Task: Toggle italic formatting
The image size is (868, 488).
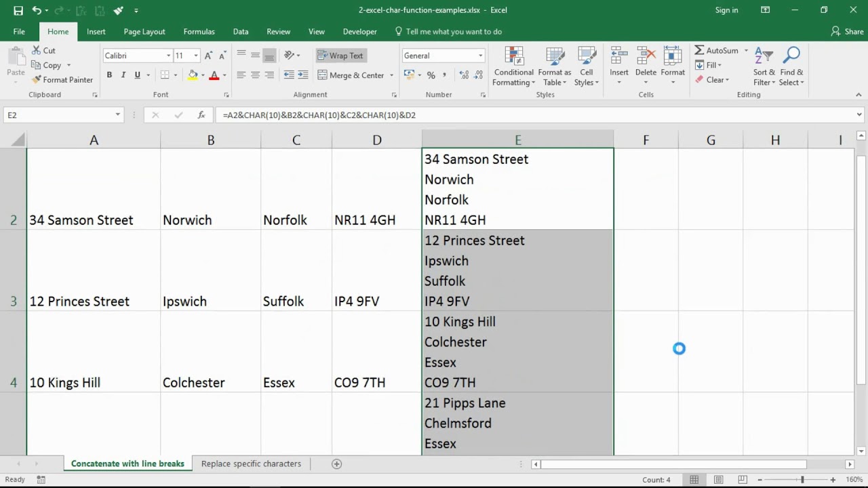Action: 123,75
